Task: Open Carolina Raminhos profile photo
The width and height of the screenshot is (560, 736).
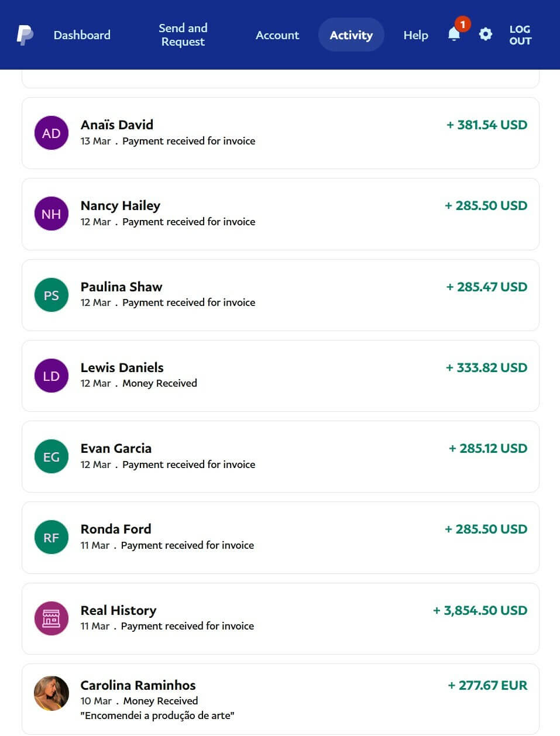Action: coord(51,693)
